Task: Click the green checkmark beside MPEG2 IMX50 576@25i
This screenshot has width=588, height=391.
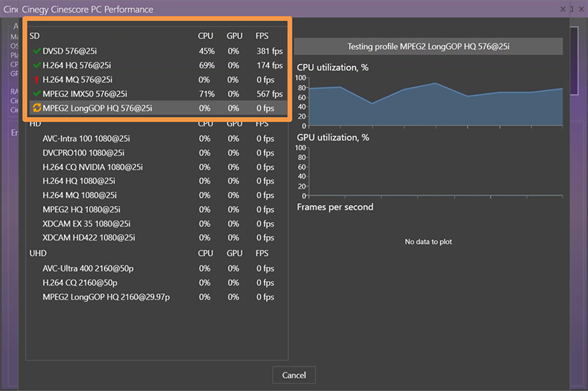Action: (x=37, y=94)
